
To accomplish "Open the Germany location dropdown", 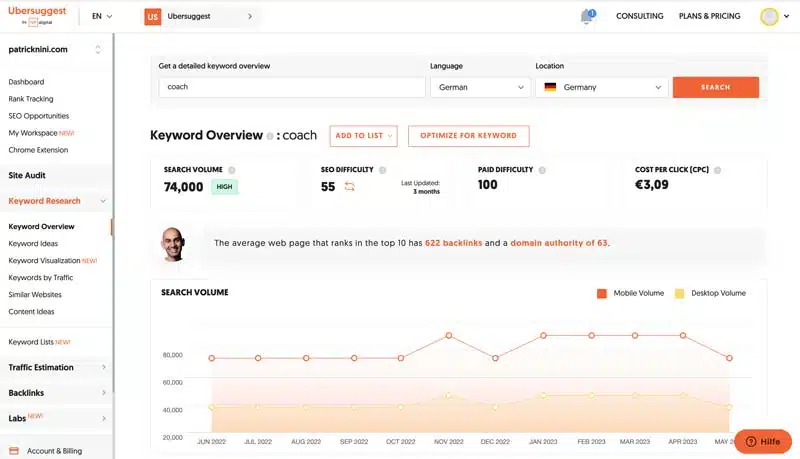I will click(x=602, y=87).
